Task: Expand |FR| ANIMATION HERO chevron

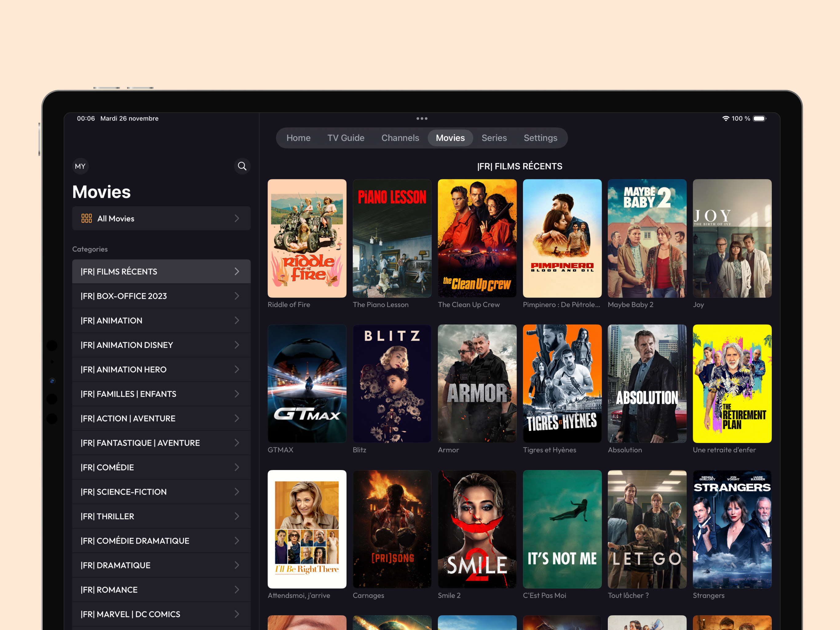Action: (x=236, y=369)
